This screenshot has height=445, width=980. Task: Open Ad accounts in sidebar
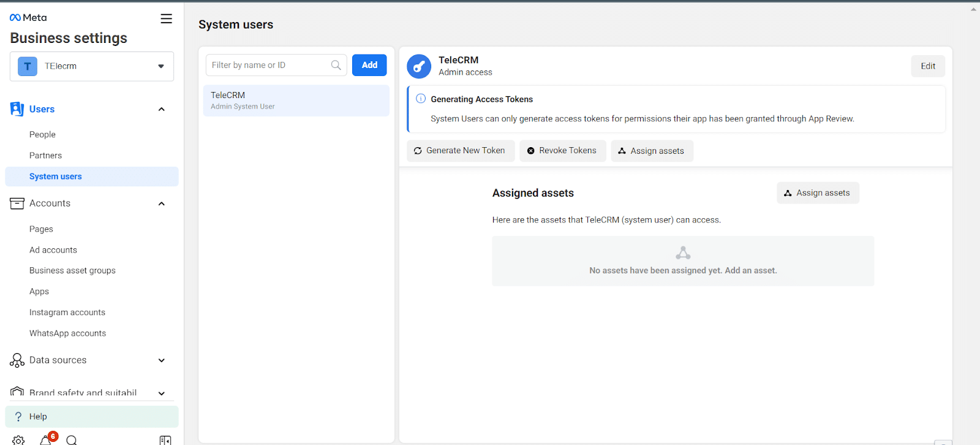tap(53, 249)
